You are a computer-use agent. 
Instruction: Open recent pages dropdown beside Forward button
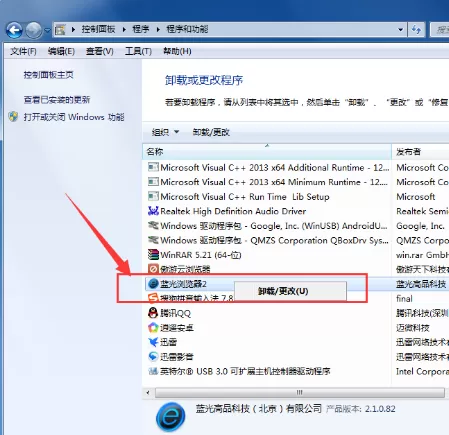coord(47,30)
